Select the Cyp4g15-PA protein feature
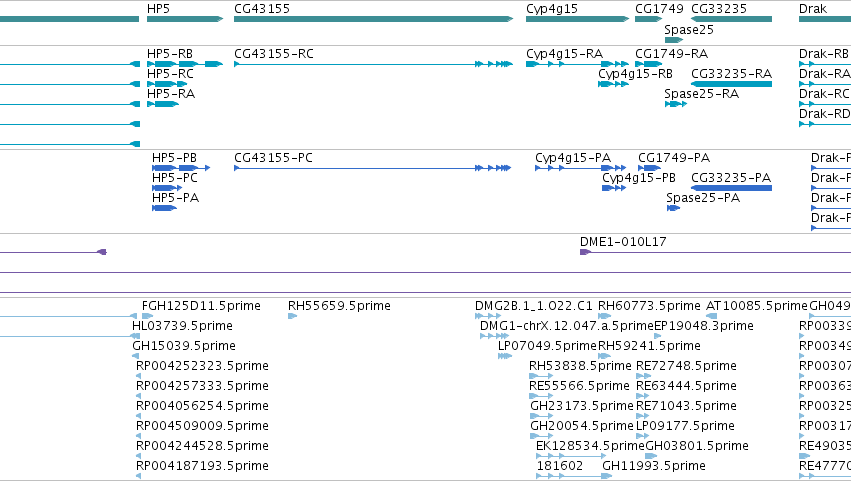 coord(581,168)
